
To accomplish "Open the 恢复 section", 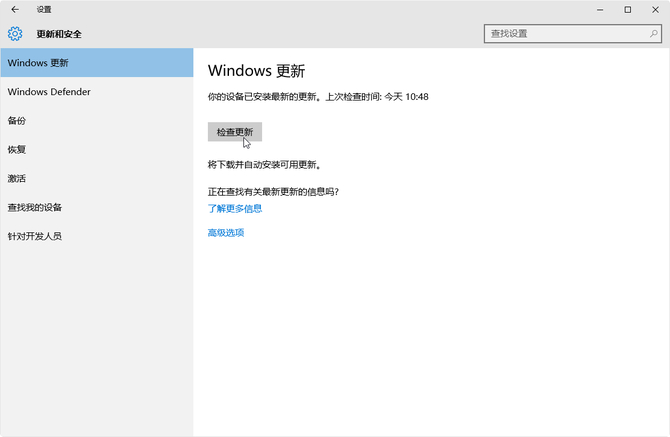I will pos(97,150).
